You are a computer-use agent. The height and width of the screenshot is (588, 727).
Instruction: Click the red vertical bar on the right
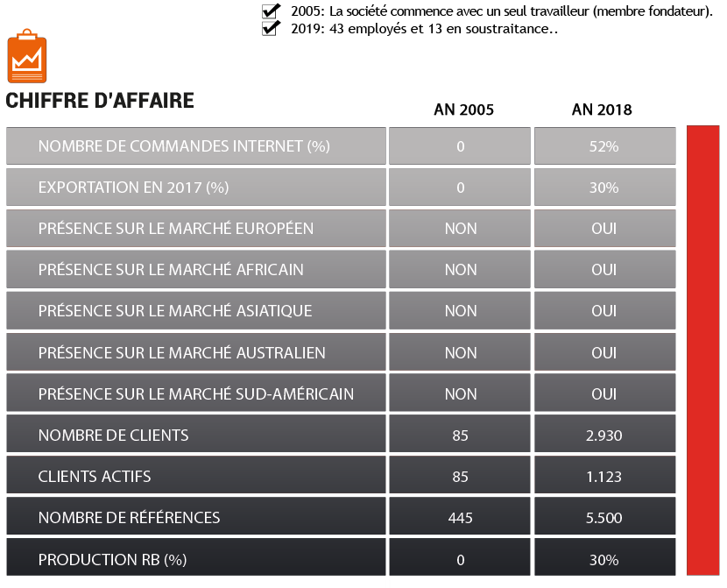click(702, 351)
